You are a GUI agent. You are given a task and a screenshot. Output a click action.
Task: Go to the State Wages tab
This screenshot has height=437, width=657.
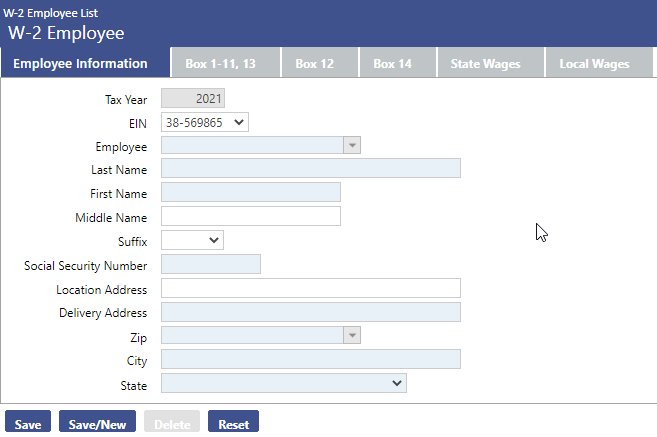(x=485, y=64)
